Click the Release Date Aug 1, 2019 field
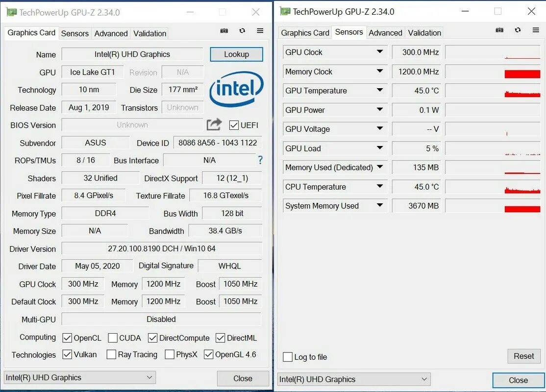 point(89,108)
